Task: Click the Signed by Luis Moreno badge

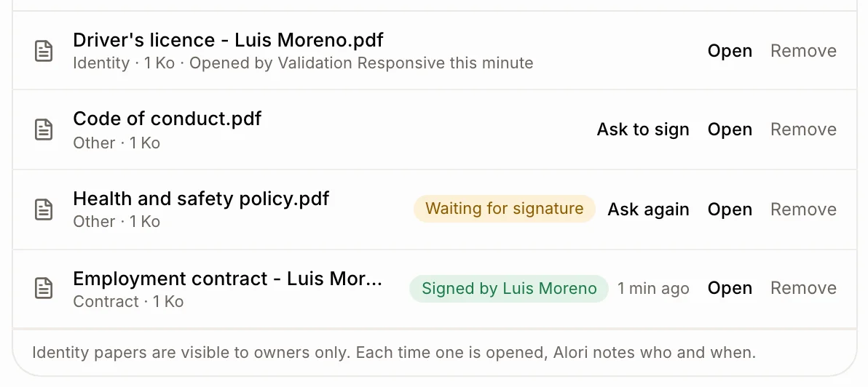Action: [x=509, y=289]
